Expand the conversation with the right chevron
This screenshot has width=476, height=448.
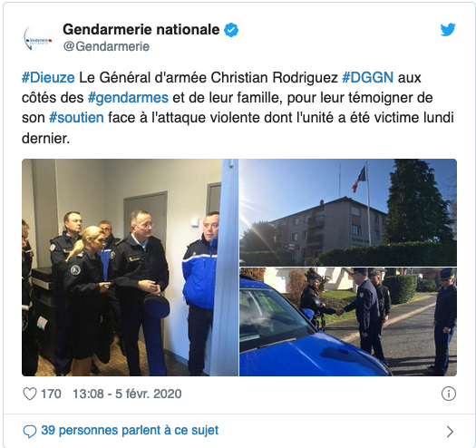450,431
